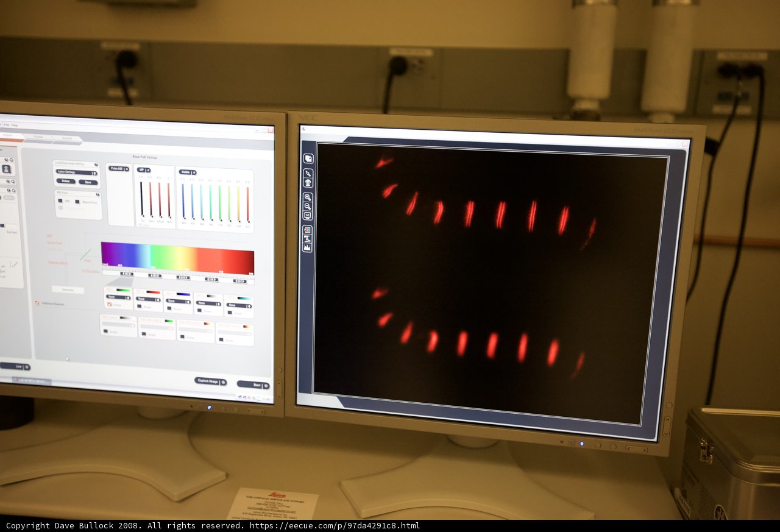Enable the Bleach Point checkbox
Screen dimensions: 780x532
click(77, 202)
